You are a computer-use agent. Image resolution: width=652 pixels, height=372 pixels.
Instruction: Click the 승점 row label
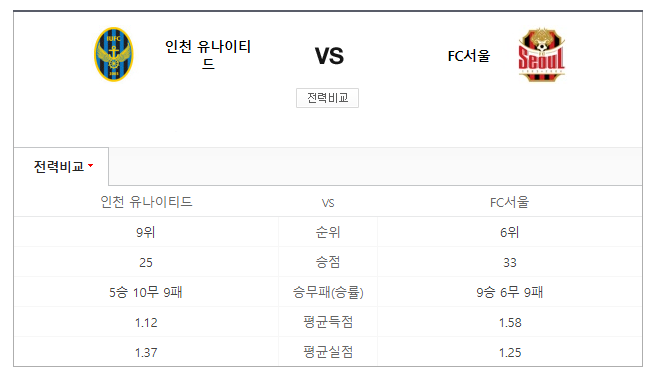point(328,262)
